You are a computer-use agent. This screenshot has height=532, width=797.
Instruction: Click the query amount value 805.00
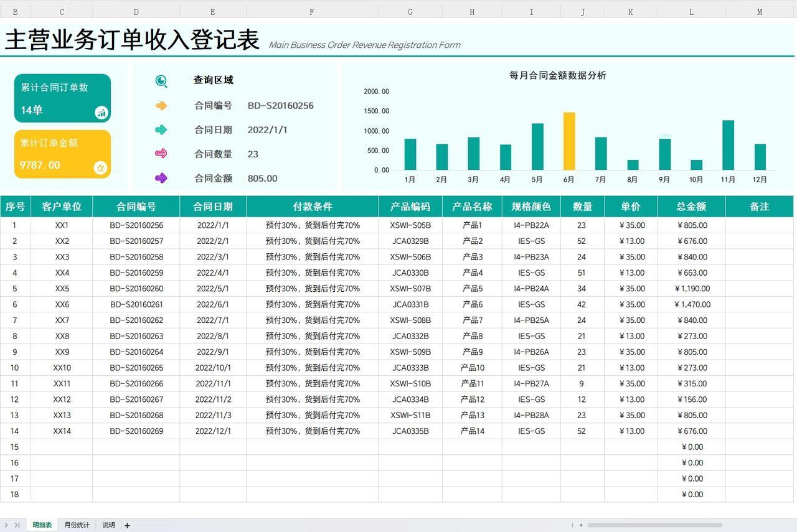262,179
